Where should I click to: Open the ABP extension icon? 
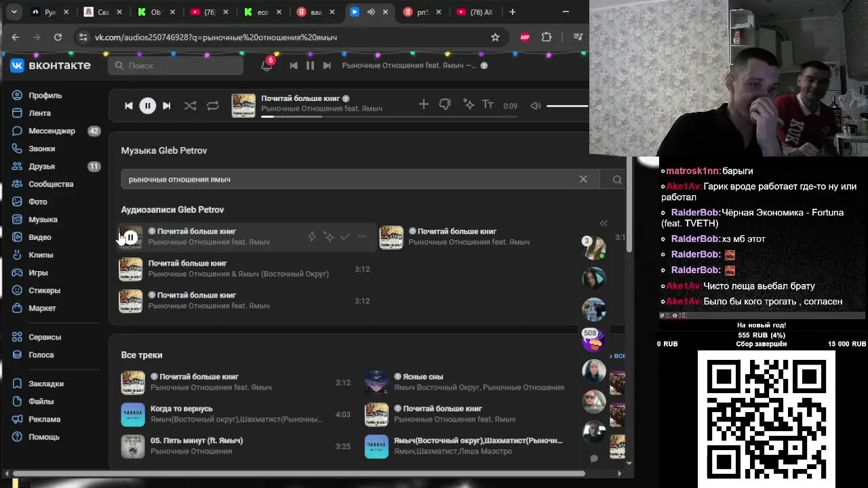(x=525, y=37)
